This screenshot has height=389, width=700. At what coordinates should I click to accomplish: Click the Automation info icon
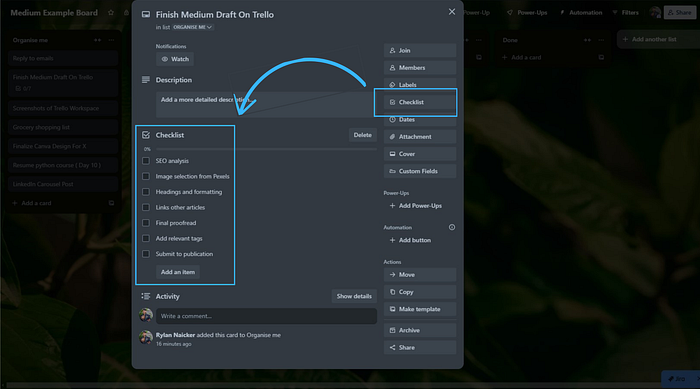point(452,227)
